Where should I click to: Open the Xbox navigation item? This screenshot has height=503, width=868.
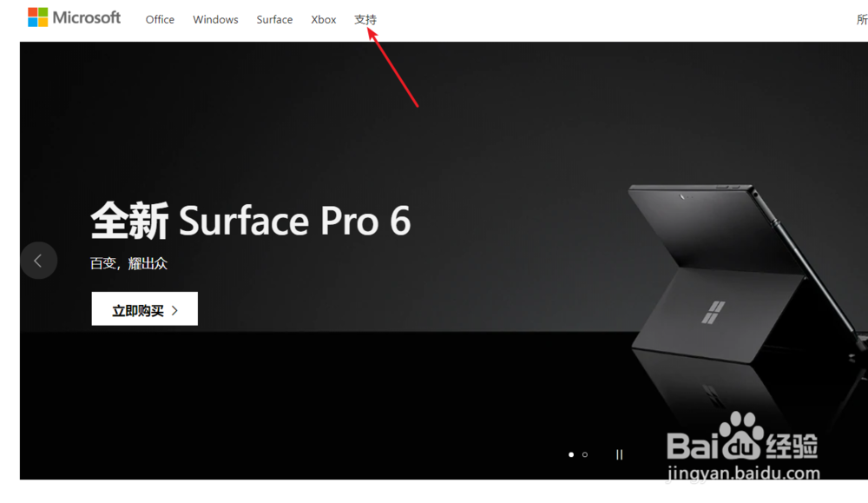(x=323, y=19)
